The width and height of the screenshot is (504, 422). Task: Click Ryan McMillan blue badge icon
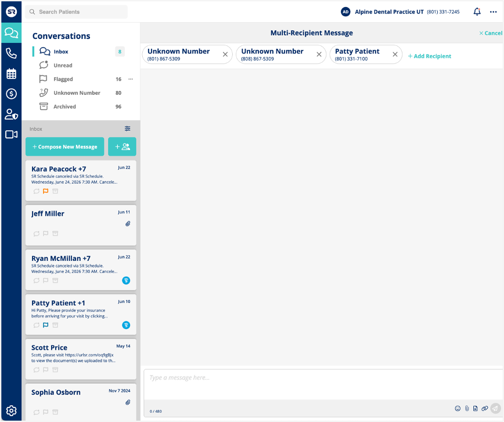pos(126,281)
